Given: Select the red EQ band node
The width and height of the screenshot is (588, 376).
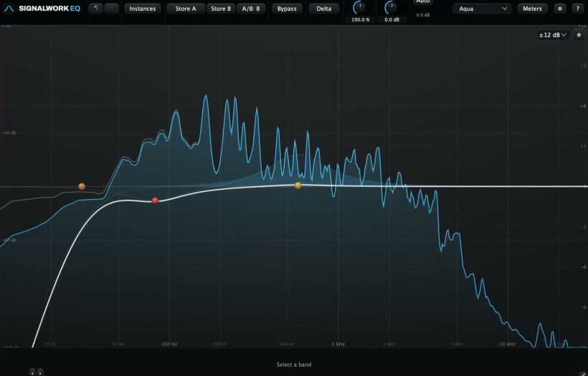Looking at the screenshot, I should (156, 201).
